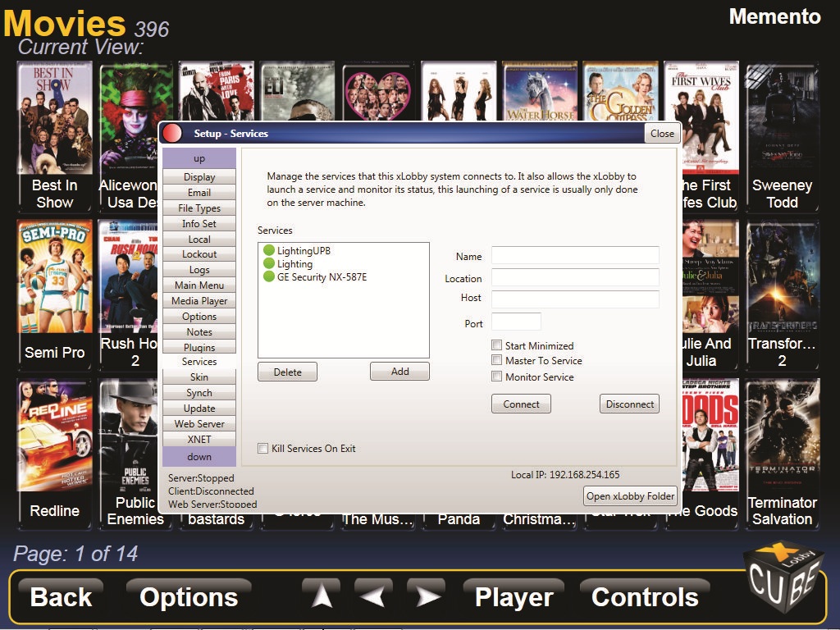Click the 'up' button above the setup list

pos(199,158)
